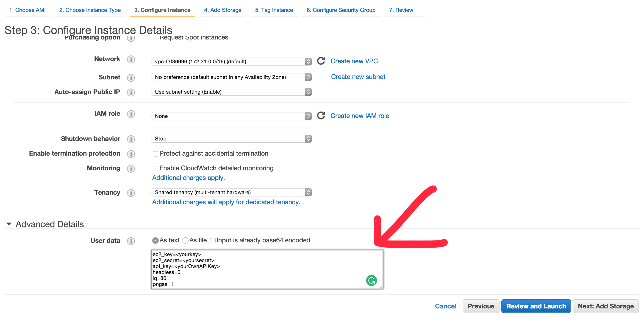The image size is (644, 319).
Task: Refresh the VPC network list
Action: click(321, 61)
